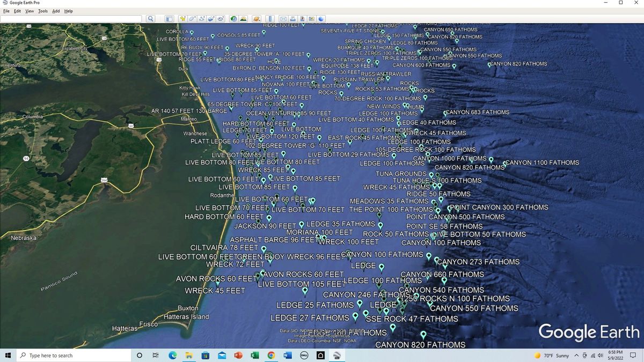Image resolution: width=644 pixels, height=362 pixels.
Task: Open the Ruler measurement tool
Action: point(270,19)
